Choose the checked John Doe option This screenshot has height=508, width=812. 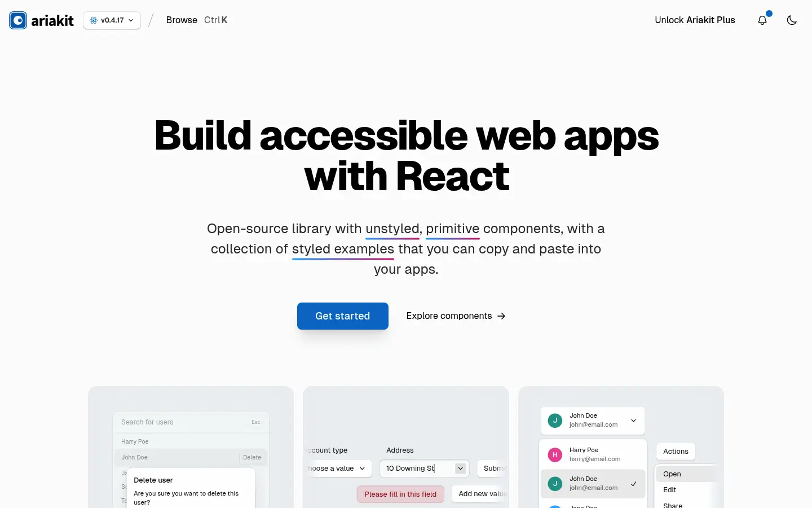[593, 483]
